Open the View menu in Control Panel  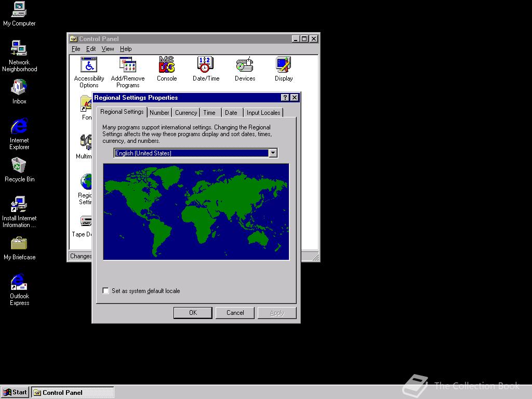pyautogui.click(x=108, y=48)
